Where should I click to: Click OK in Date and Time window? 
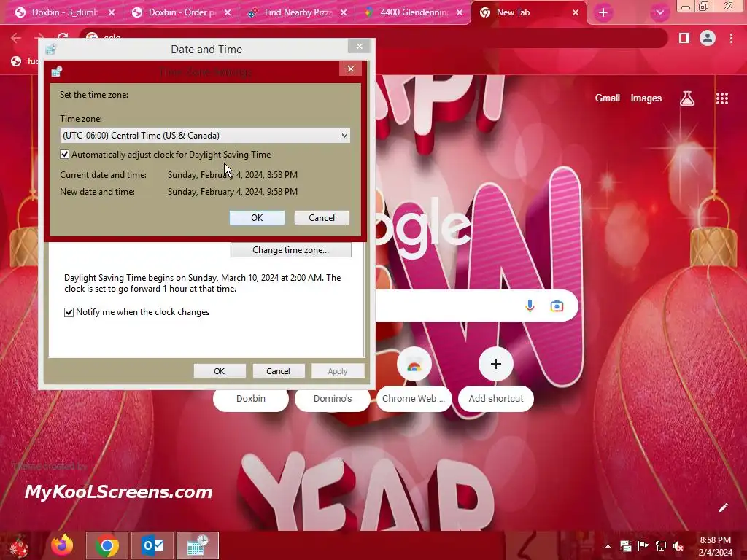(219, 371)
